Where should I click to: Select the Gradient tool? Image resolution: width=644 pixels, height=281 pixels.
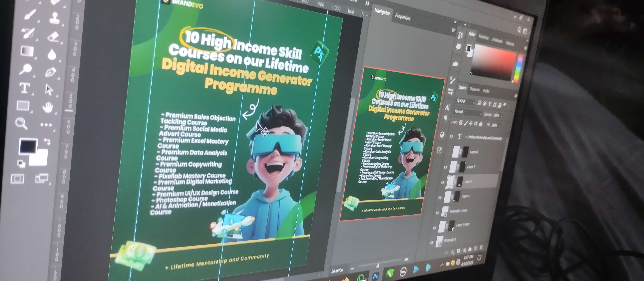click(27, 51)
